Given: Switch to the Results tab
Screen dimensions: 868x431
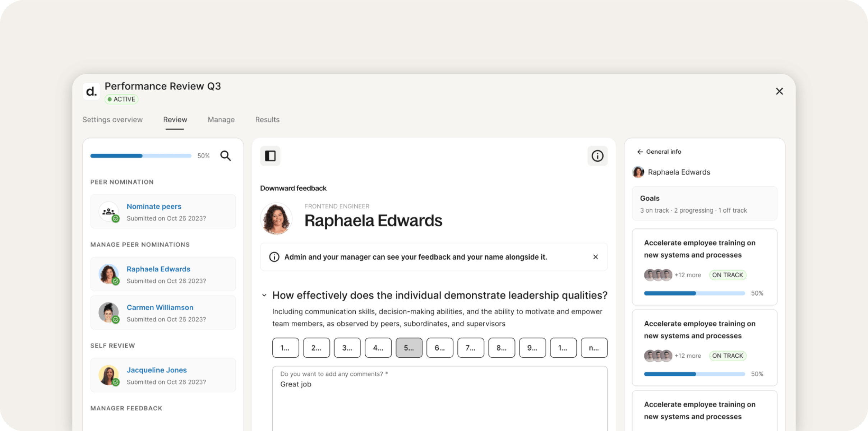Looking at the screenshot, I should [267, 120].
